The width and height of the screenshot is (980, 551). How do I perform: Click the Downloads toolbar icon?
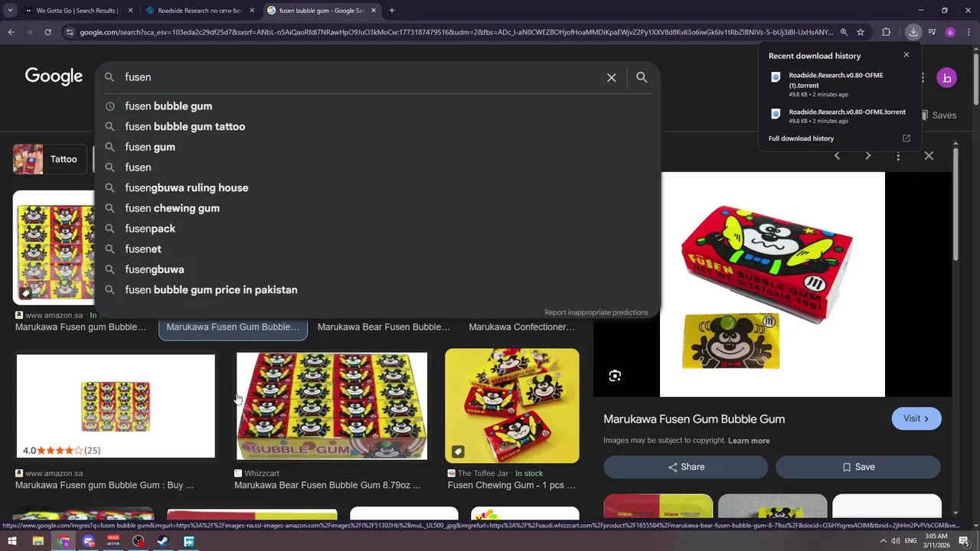point(913,32)
